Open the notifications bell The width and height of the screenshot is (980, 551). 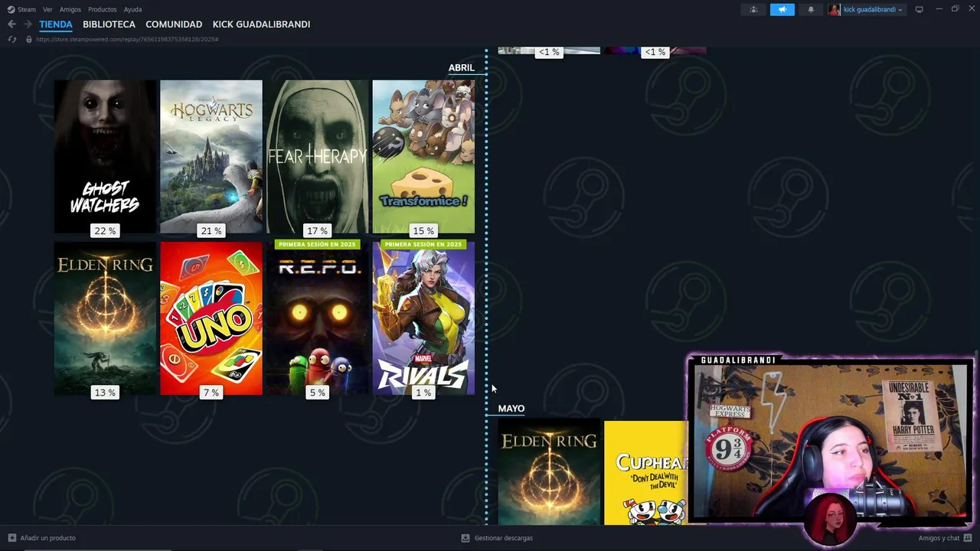811,9
